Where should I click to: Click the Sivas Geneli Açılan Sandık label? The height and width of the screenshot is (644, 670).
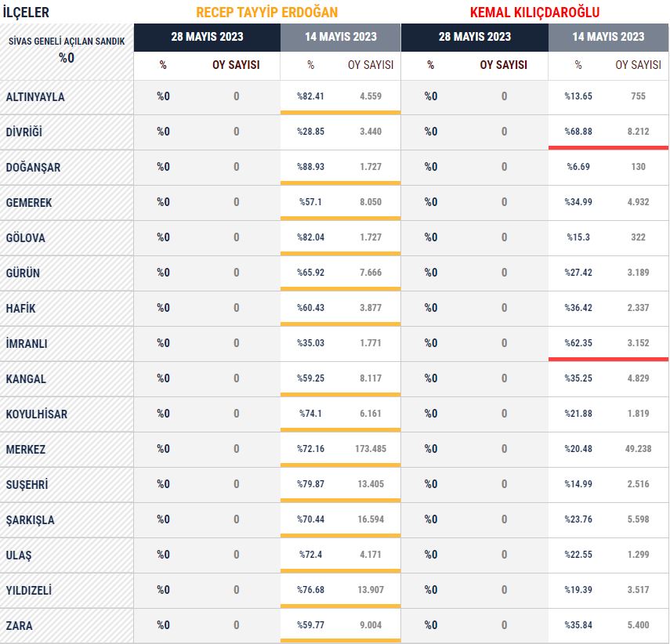pyautogui.click(x=67, y=41)
